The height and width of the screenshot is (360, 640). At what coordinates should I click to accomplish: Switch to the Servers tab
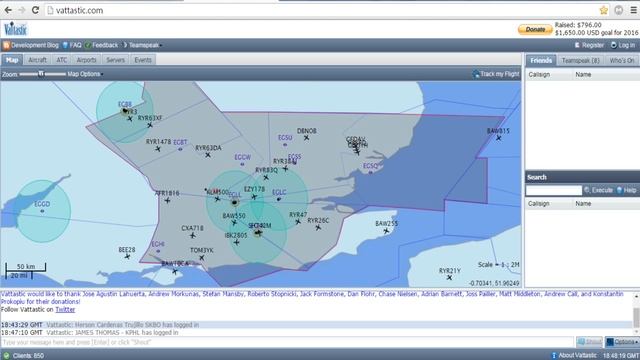[x=116, y=60]
